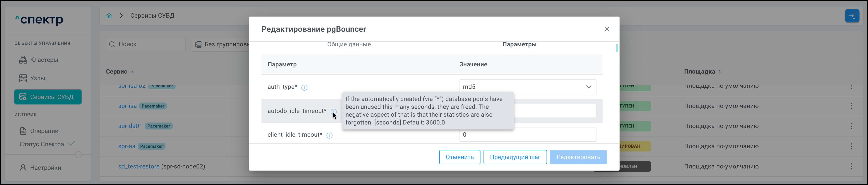Viewport: 868px width, 185px height.
Task: Click the logout icon button
Action: tap(852, 16)
